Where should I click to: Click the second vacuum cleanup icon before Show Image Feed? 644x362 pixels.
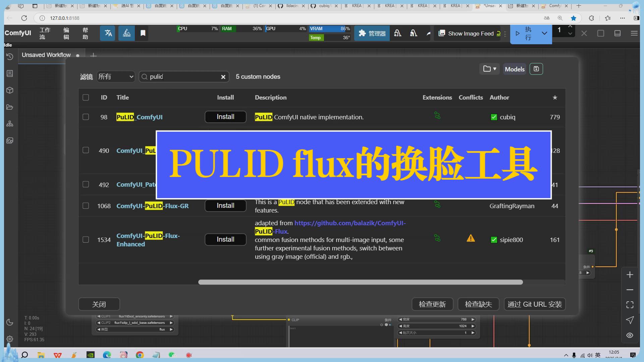(414, 33)
